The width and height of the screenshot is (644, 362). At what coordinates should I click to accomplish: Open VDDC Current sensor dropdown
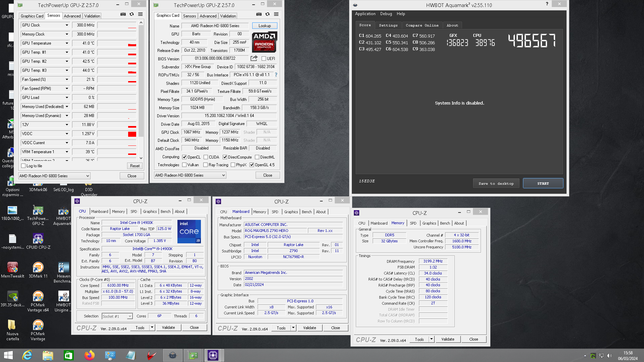[67, 143]
